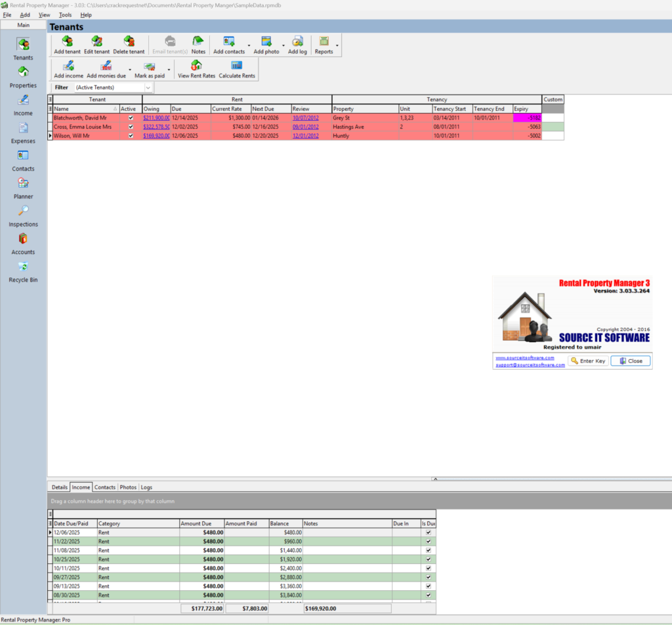672x625 pixels.
Task: Click the Notes toolbar icon
Action: (x=198, y=45)
